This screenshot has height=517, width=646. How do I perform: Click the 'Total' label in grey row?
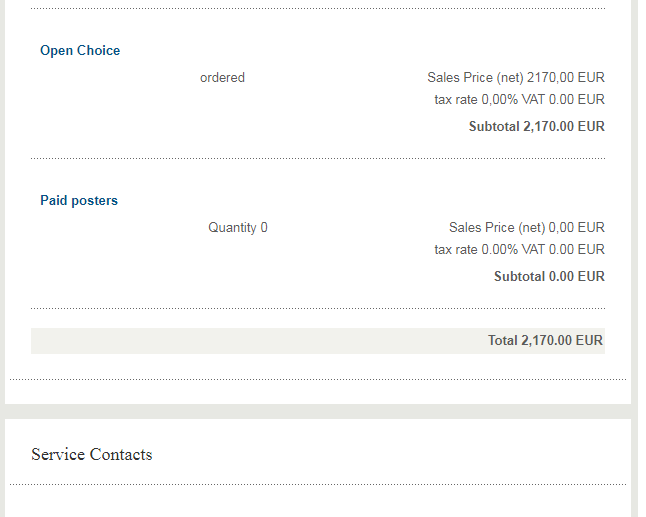pyautogui.click(x=502, y=341)
